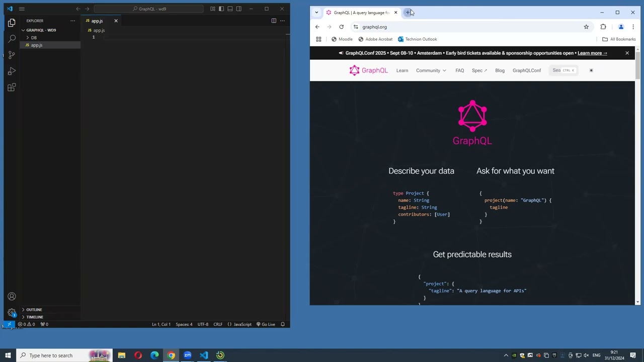Open the Explorer view in VS Code activity bar
644x362 pixels.
pyautogui.click(x=12, y=23)
